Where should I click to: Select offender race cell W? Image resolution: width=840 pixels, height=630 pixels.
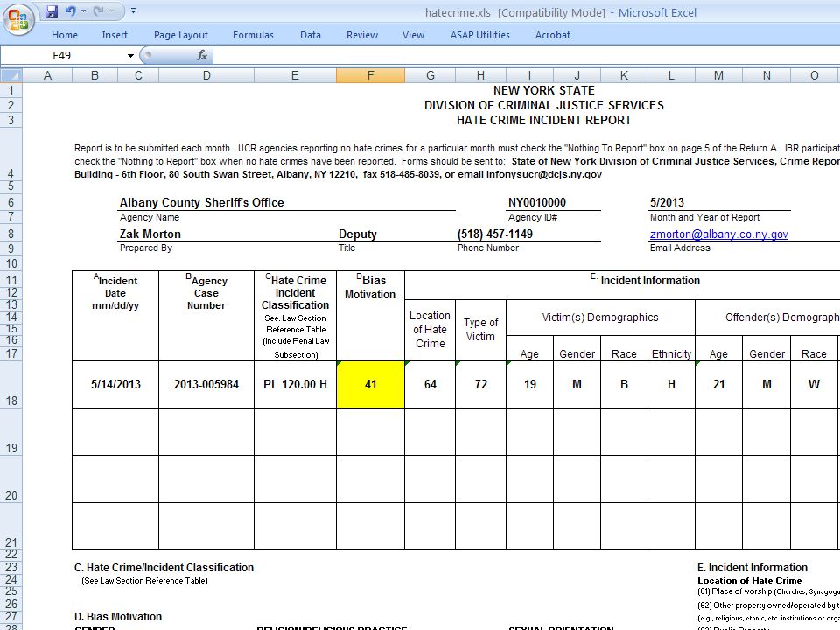pos(814,384)
